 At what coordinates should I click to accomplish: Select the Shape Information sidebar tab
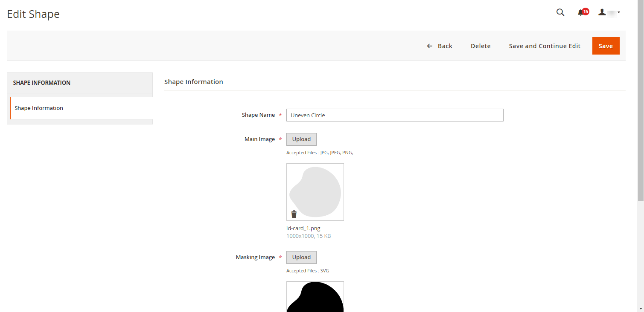click(81, 108)
